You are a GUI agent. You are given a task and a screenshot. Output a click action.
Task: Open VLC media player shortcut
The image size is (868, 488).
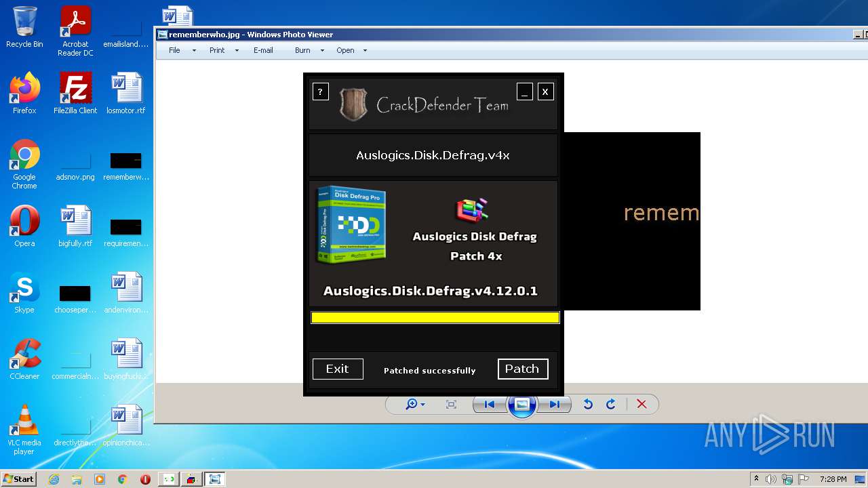pyautogui.click(x=24, y=430)
